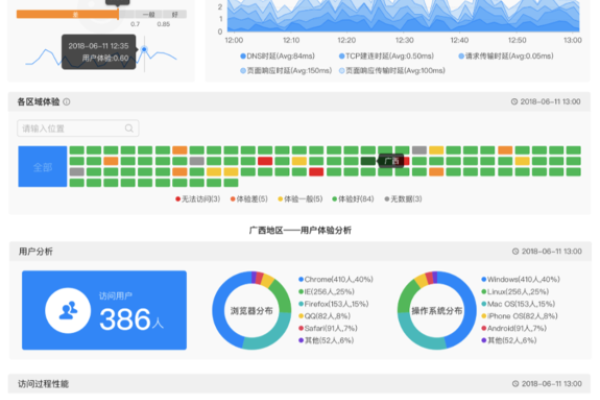Toggle the 体验好(84) legend filter
The image size is (600, 400).
click(x=353, y=199)
